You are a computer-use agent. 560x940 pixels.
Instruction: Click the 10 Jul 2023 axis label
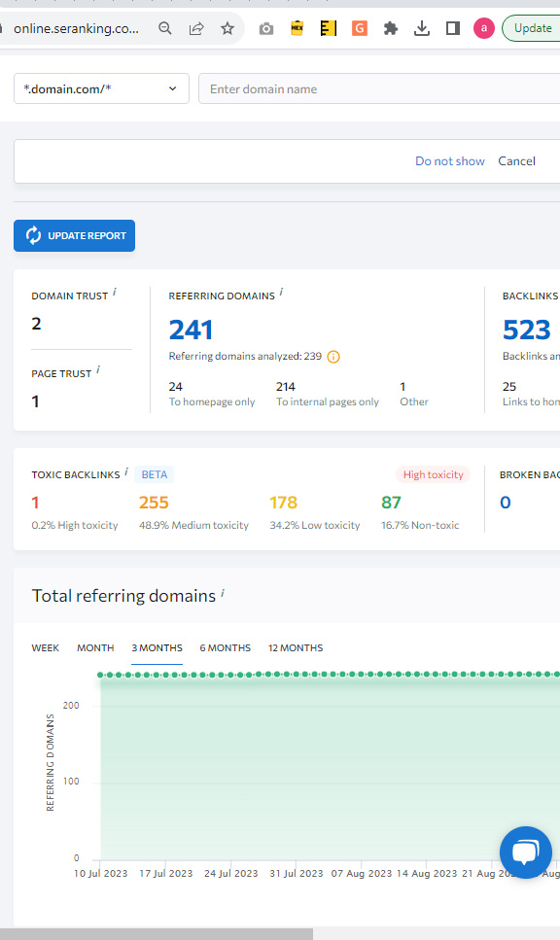pos(101,874)
